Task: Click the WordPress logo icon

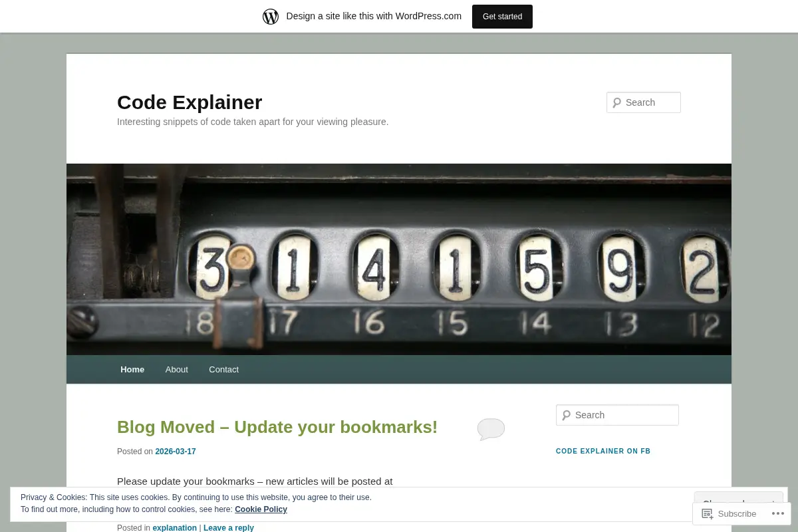Action: tap(271, 17)
